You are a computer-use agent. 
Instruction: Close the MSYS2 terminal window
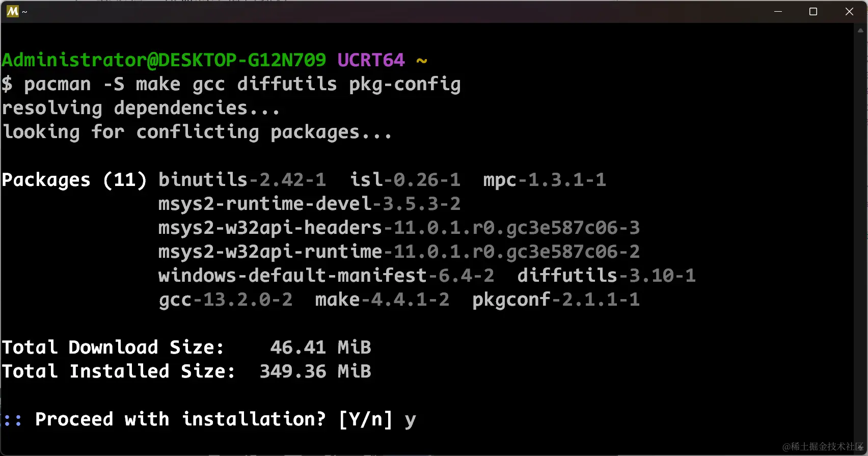[849, 11]
